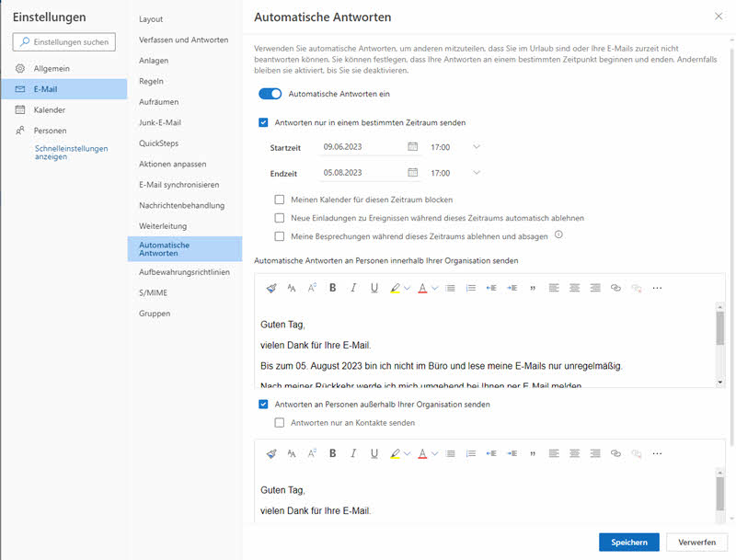Image resolution: width=736 pixels, height=560 pixels.
Task: Toggle Bold in the external reply editor toolbar
Action: click(x=333, y=453)
